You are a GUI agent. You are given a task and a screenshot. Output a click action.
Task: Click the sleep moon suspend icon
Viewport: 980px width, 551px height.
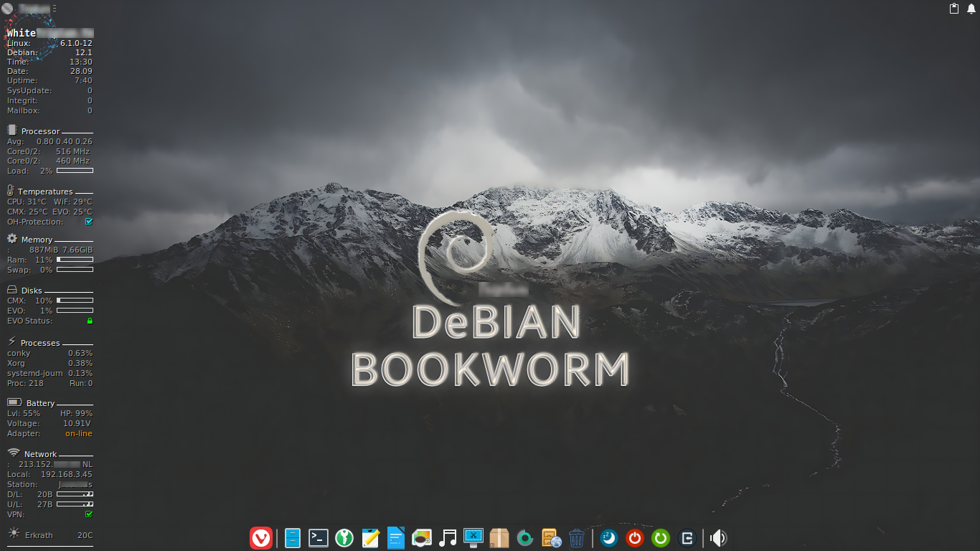[609, 537]
